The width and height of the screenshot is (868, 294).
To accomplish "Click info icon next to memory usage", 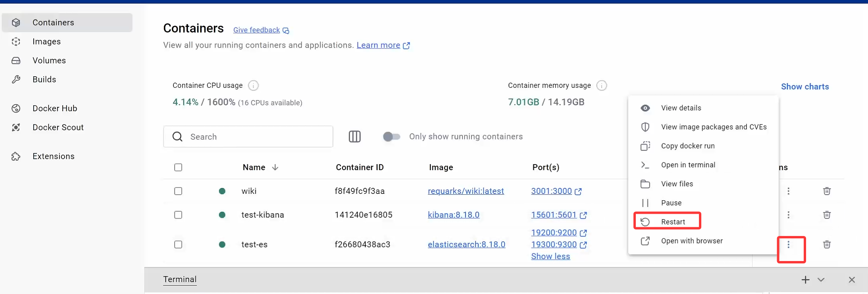I will (602, 85).
